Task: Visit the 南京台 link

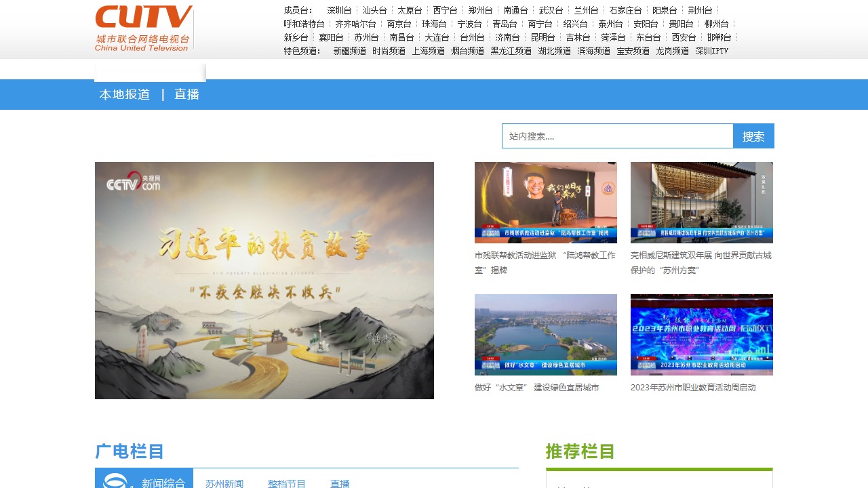Action: coord(399,24)
